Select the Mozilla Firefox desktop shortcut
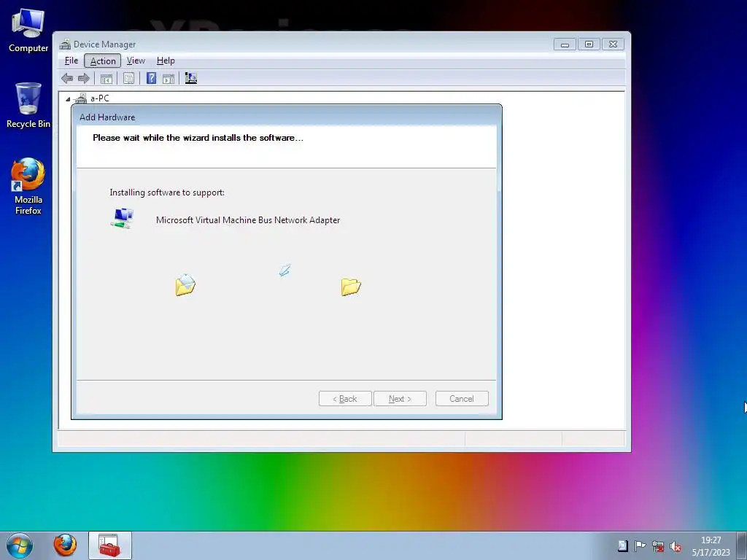This screenshot has width=747, height=560. pos(28,186)
